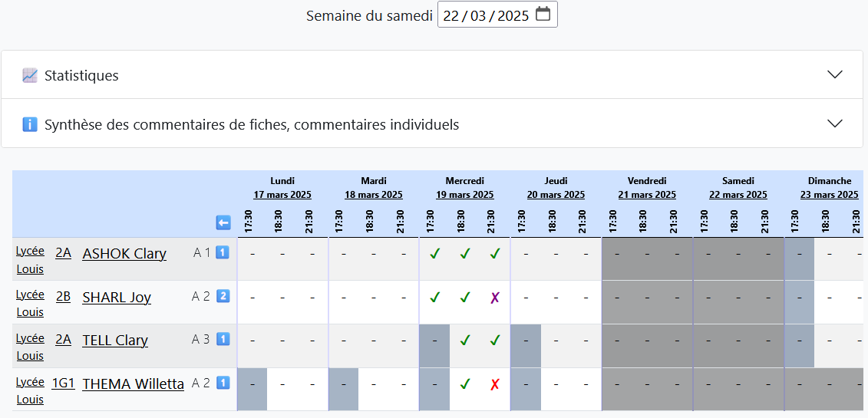868x418 pixels.
Task: Toggle SHARL Joy's purple cross Wednesday 21:30
Action: 495,298
